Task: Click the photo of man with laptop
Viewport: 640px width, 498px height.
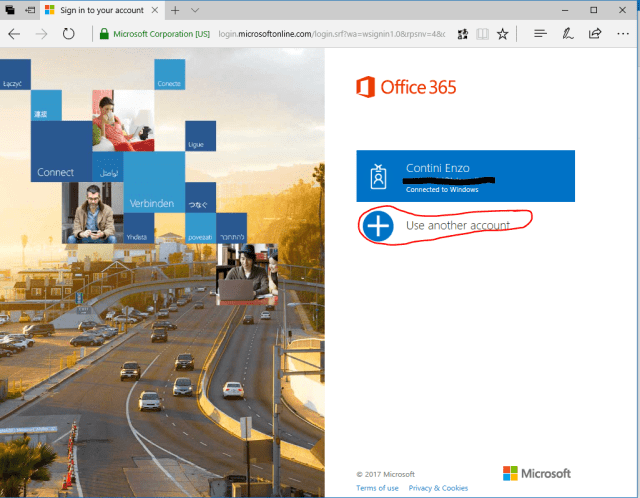Action: coord(247,274)
